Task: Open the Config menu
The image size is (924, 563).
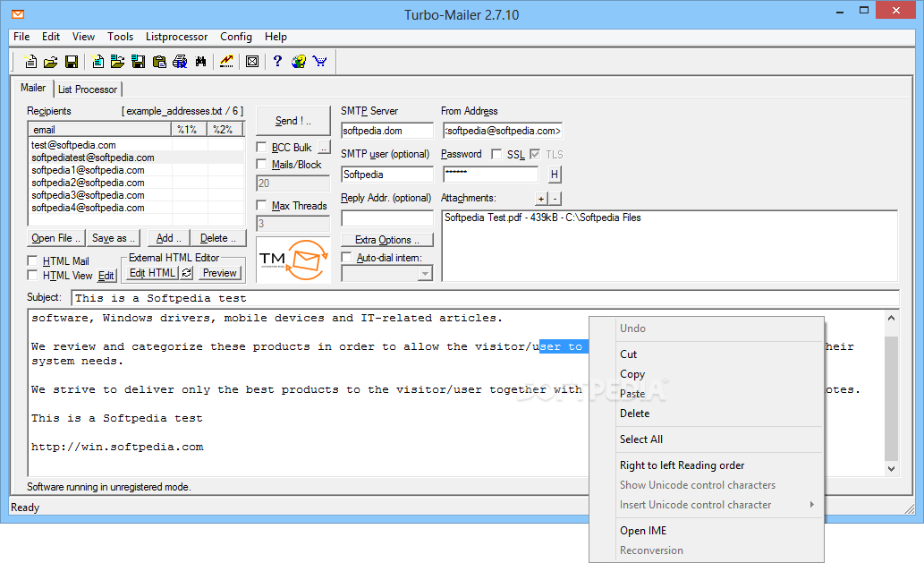Action: pos(236,37)
